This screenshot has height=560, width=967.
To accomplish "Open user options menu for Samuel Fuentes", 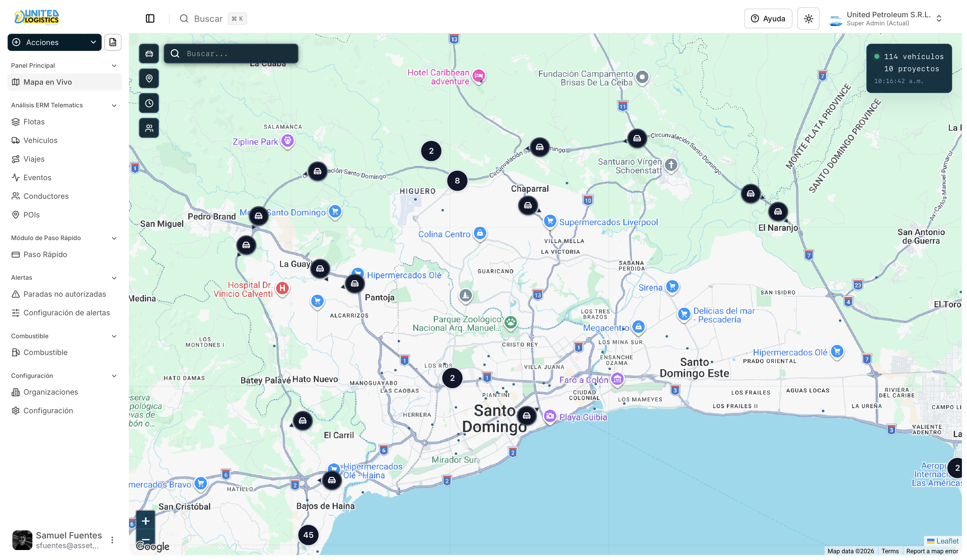I will tap(112, 540).
